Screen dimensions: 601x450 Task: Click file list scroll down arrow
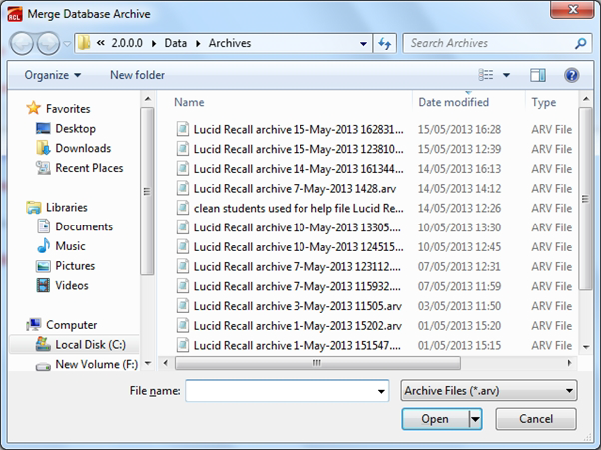click(x=586, y=347)
